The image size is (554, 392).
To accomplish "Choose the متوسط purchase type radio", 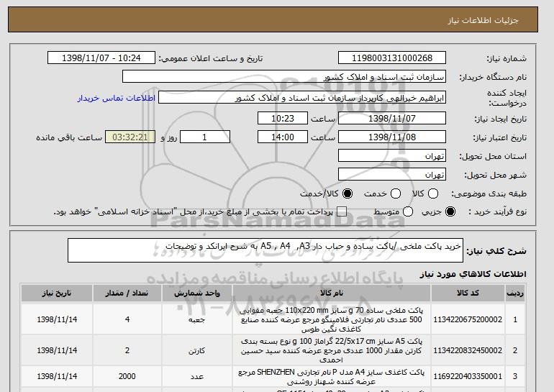I will coord(408,211).
